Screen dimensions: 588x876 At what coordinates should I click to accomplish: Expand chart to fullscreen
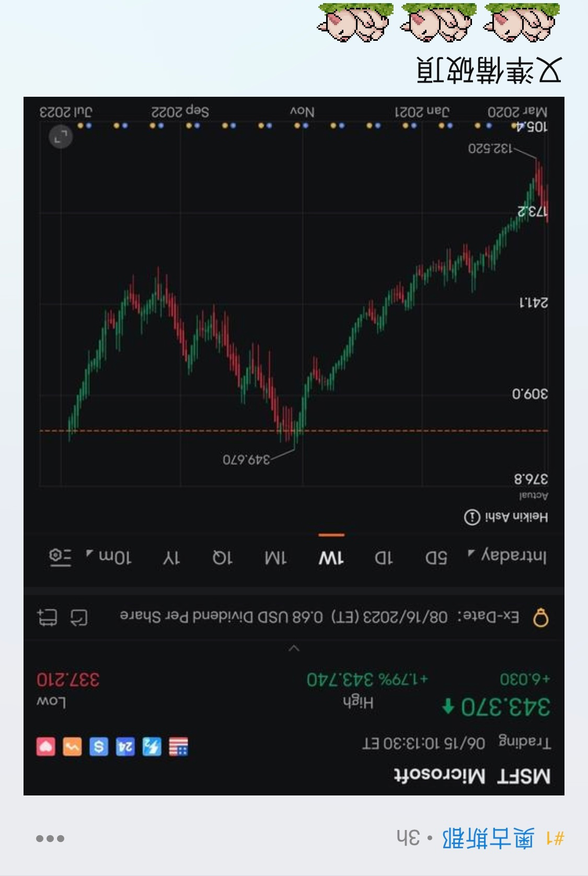click(61, 138)
